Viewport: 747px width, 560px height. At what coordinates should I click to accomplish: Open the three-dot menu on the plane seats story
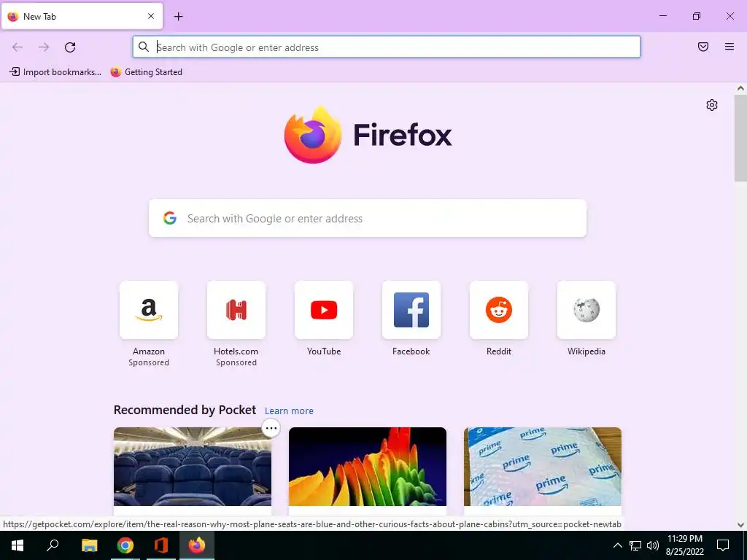(x=271, y=428)
